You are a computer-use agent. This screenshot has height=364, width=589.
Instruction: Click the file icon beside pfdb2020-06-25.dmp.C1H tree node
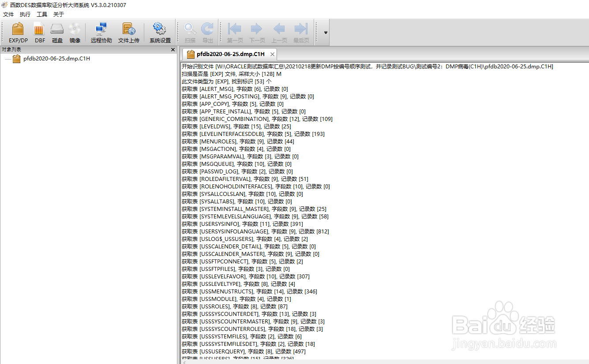tap(16, 59)
